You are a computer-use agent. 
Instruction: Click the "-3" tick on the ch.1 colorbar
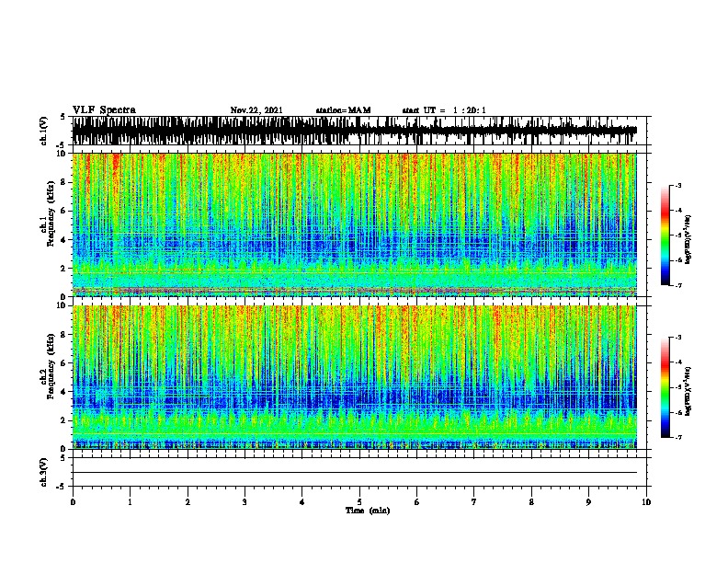point(677,186)
